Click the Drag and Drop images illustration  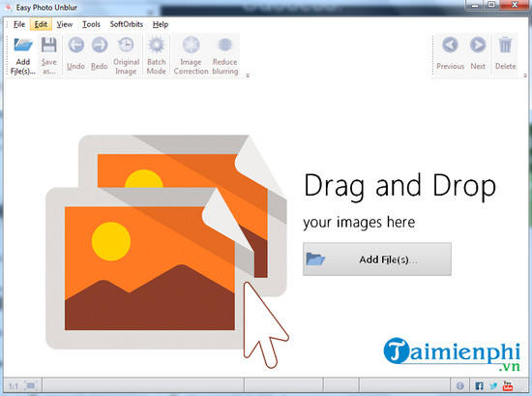coord(167,252)
